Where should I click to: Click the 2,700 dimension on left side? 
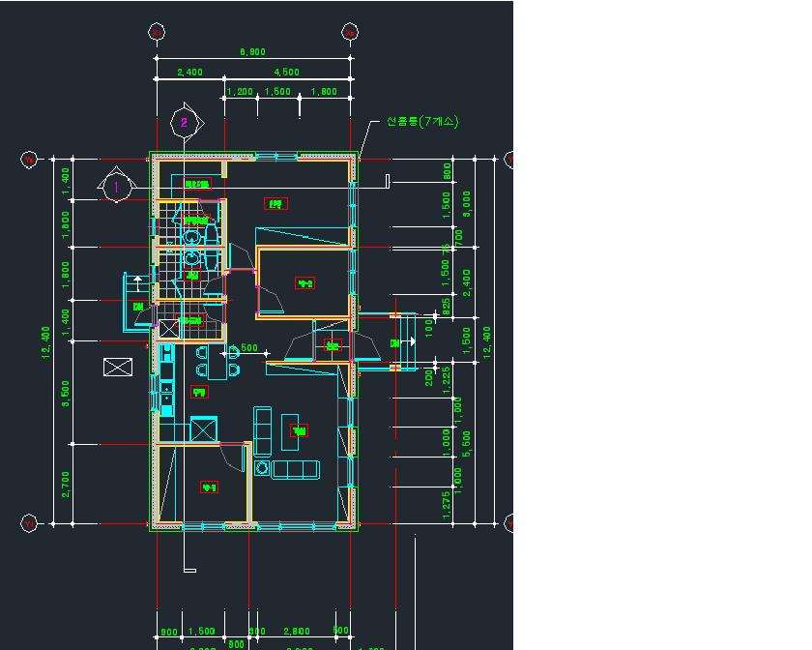point(66,484)
